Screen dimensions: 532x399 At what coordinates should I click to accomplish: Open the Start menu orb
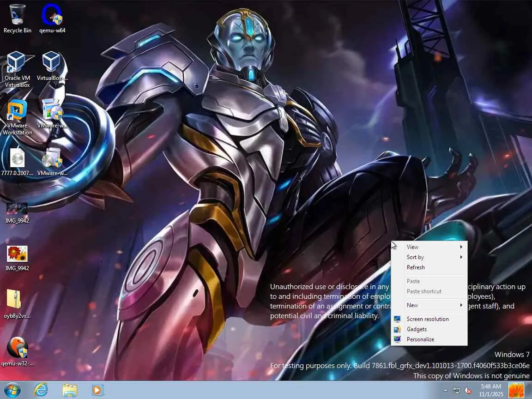[12, 390]
